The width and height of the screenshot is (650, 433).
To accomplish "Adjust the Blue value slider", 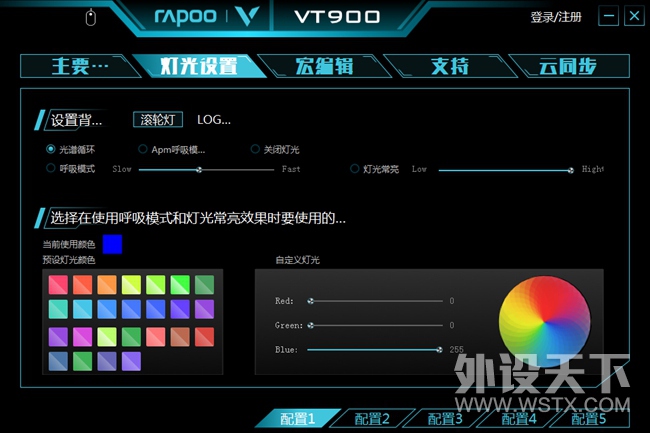I will click(375, 350).
